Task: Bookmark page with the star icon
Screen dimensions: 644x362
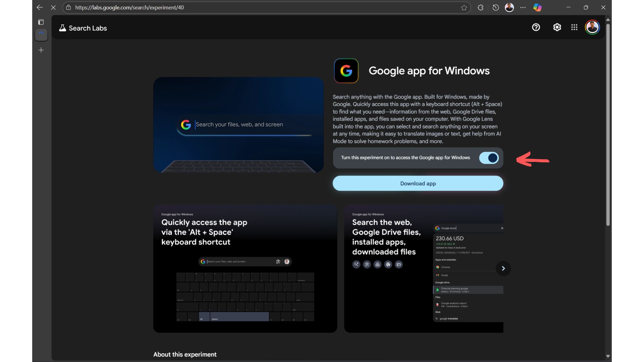Action: point(464,7)
